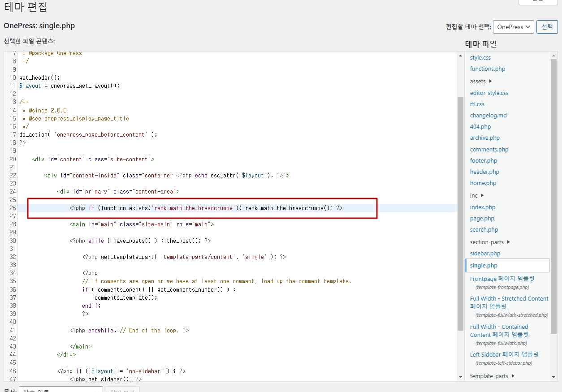Open Full Width - Contained Content template
The width and height of the screenshot is (562, 392).
tap(499, 331)
